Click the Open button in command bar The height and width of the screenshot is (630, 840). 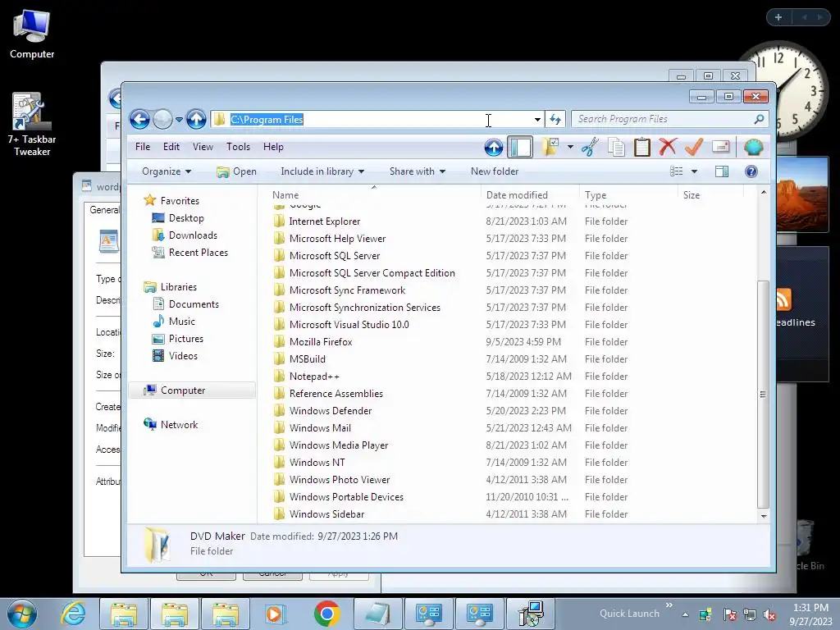coord(237,171)
